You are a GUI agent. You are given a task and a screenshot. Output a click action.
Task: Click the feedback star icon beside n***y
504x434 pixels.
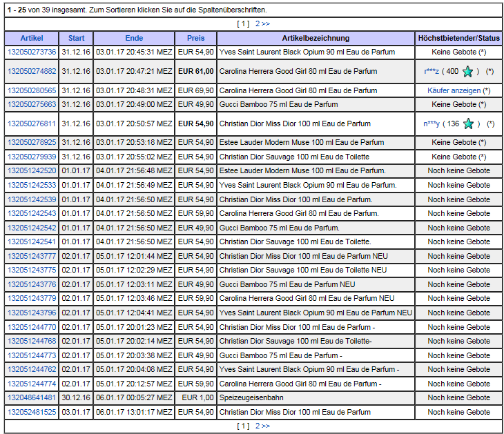click(468, 124)
